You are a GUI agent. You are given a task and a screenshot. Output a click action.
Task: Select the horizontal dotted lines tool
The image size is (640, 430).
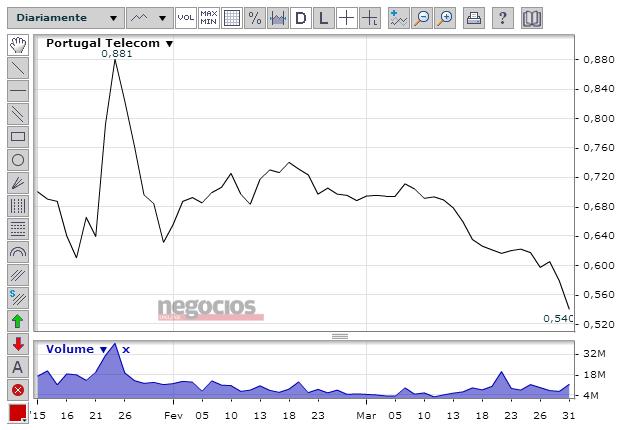point(18,229)
